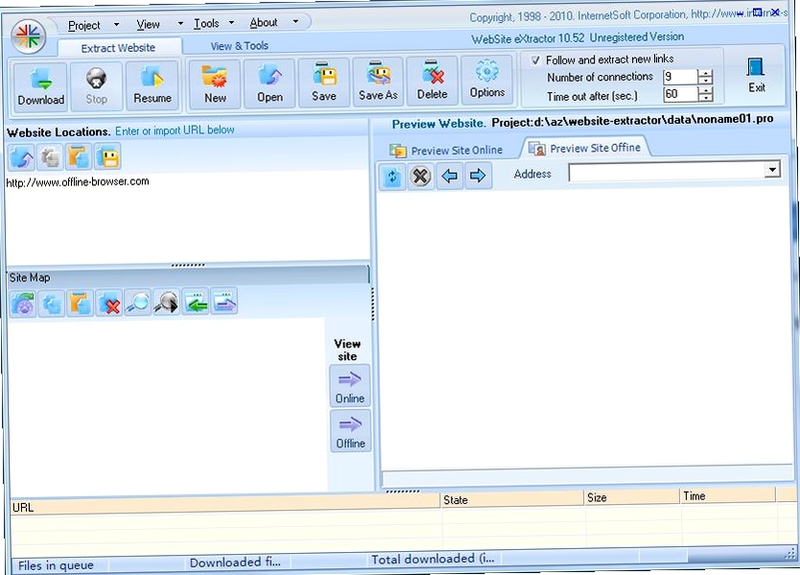Click View site Online button

pos(350,386)
